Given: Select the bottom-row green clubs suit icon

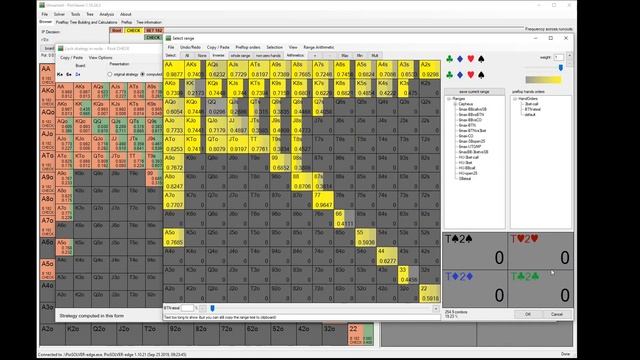Looking at the screenshot, I should click(449, 75).
